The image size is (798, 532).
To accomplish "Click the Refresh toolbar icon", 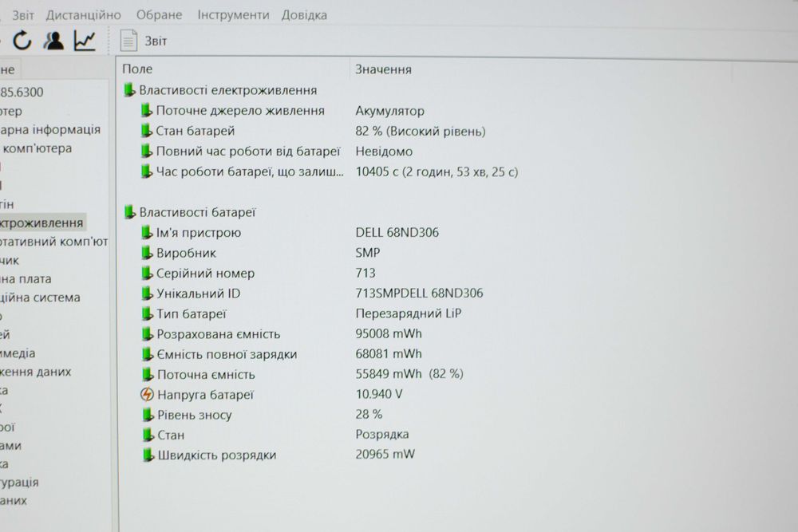I will click(x=22, y=40).
